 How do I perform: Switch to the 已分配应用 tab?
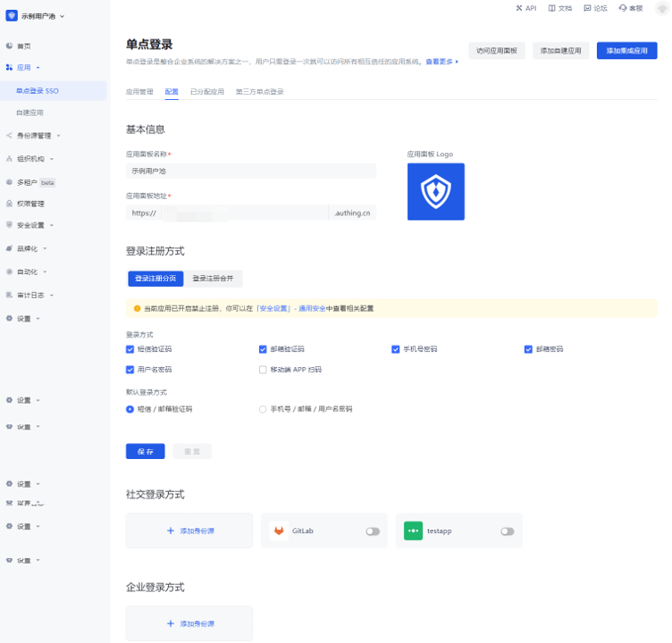point(206,91)
